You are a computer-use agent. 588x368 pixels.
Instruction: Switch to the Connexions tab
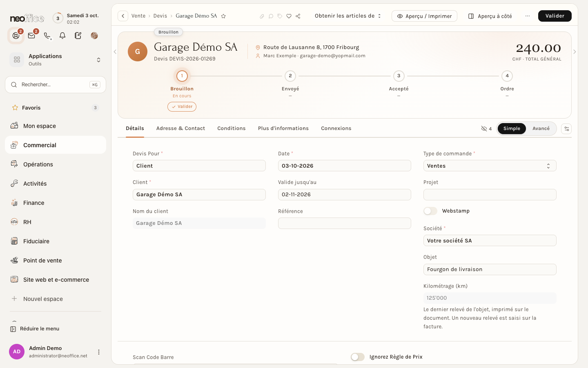coord(336,128)
